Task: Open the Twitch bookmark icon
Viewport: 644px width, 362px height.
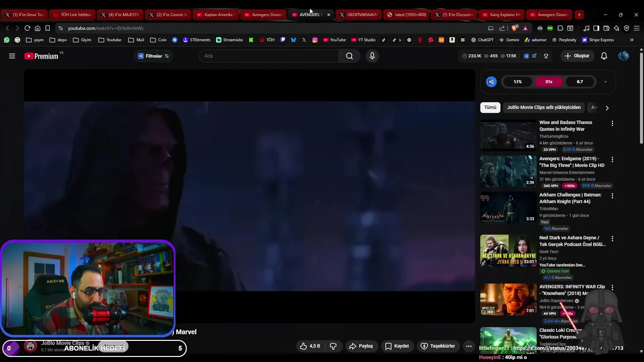Action: (x=283, y=40)
